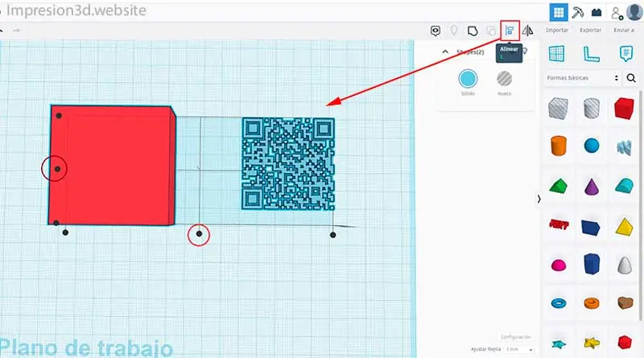Select the Ruler tool
Image resolution: width=644 pixels, height=358 pixels.
pyautogui.click(x=591, y=54)
